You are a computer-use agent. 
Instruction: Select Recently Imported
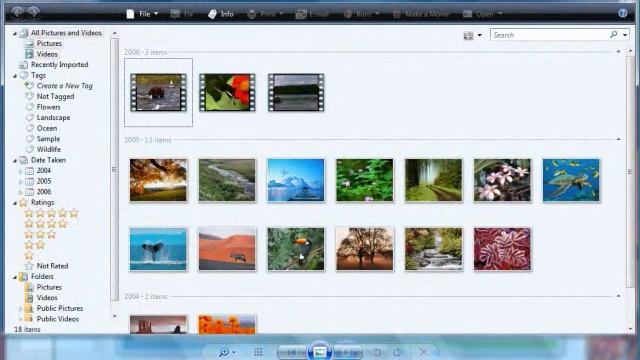[x=59, y=64]
